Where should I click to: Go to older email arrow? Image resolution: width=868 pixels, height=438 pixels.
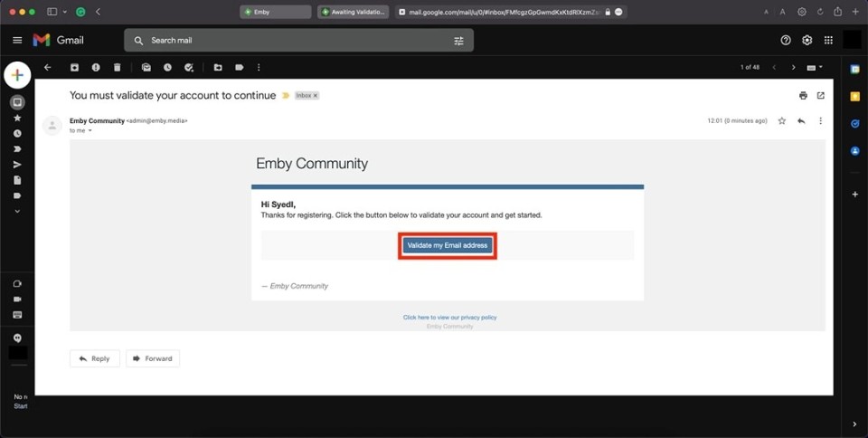(793, 67)
